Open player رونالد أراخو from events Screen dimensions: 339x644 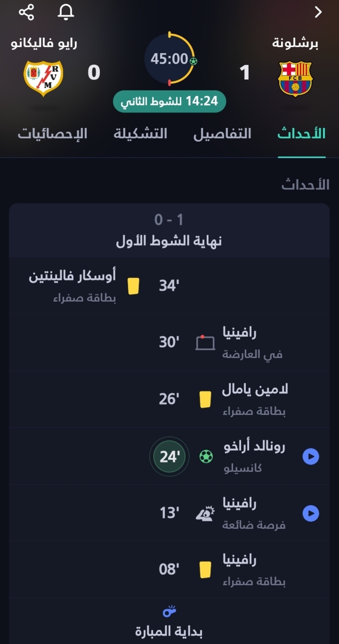[254, 448]
